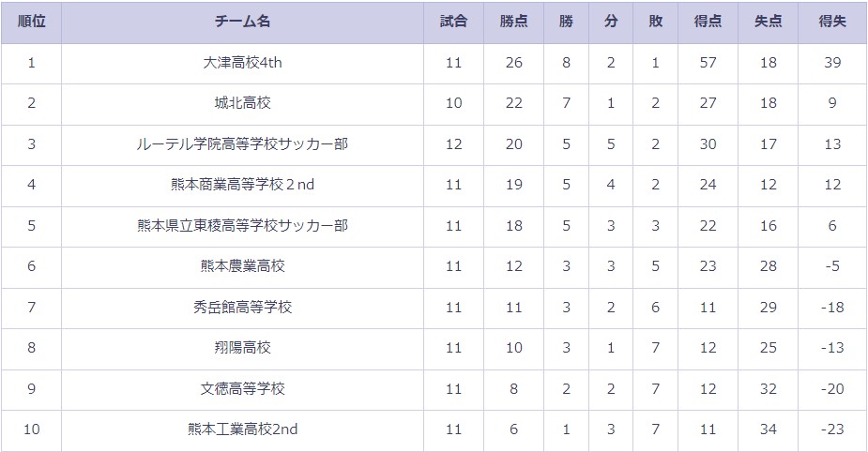This screenshot has height=452, width=868.
Task: Select points value 26 for 大津高校4th
Action: 513,63
